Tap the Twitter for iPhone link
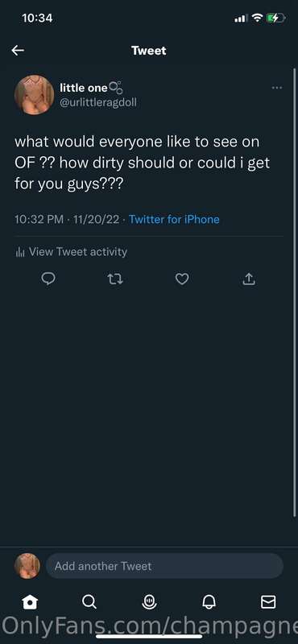Image resolution: width=298 pixels, height=644 pixels. click(x=174, y=219)
